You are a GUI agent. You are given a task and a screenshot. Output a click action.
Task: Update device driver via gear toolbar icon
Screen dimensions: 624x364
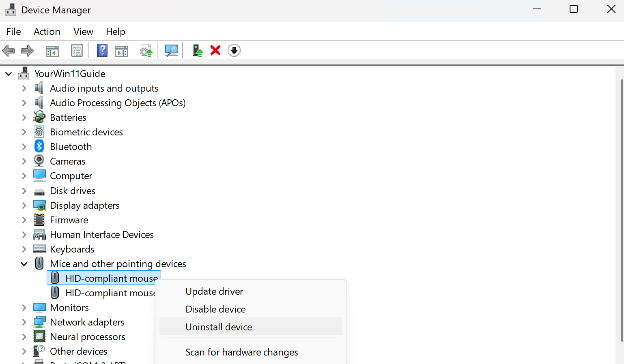pyautogui.click(x=146, y=51)
